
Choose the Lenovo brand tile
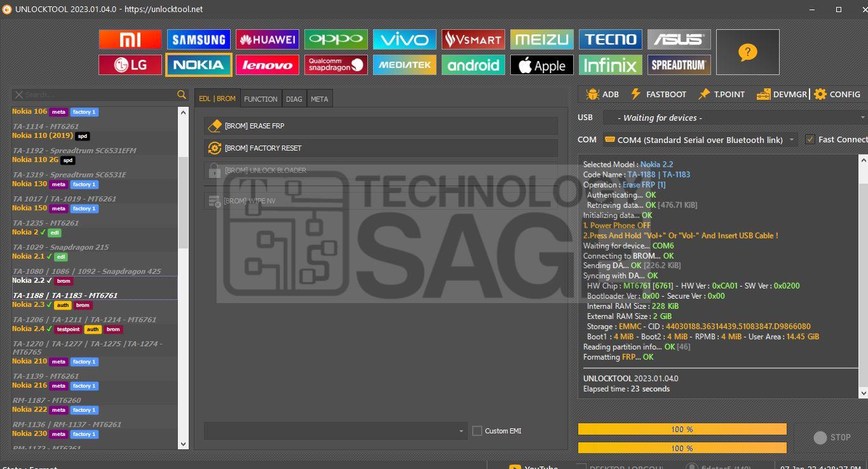click(268, 65)
